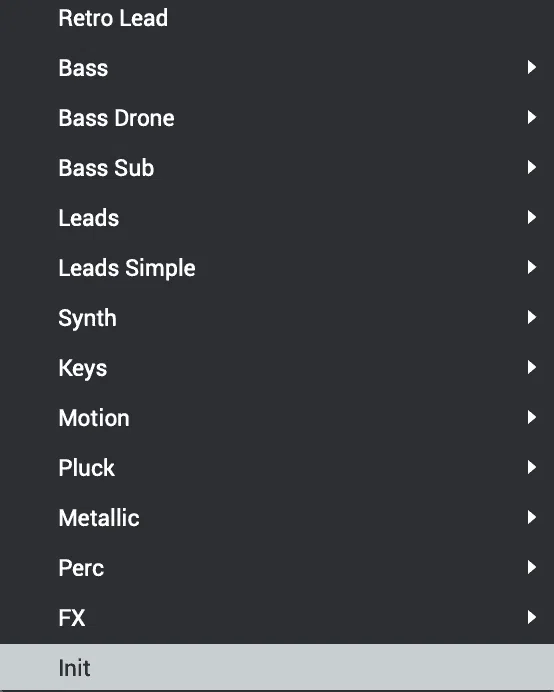Open the Motion preset category
Screen dimensions: 554x692
[277, 418]
